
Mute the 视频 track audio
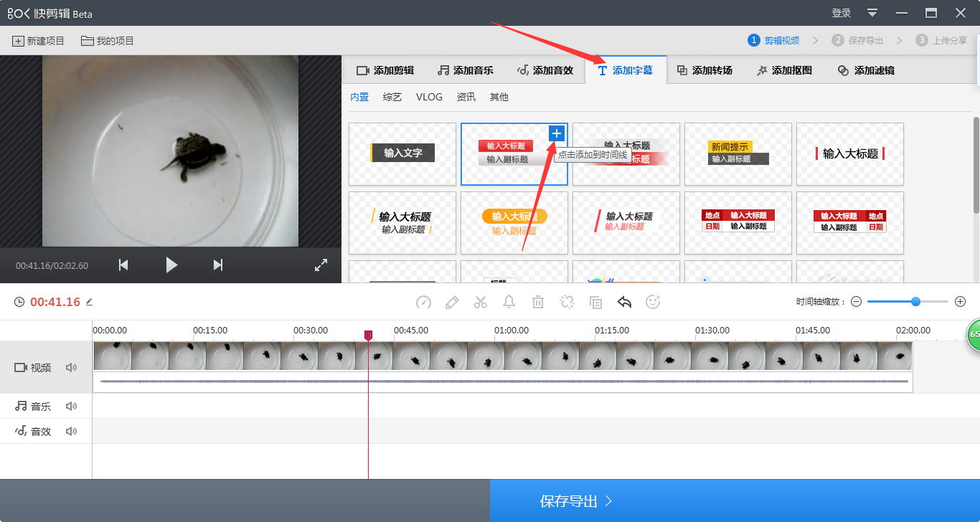[x=71, y=367]
